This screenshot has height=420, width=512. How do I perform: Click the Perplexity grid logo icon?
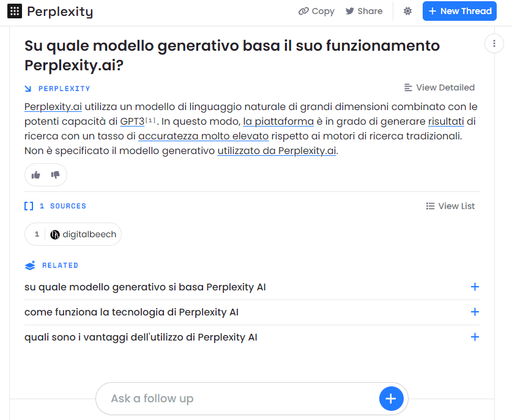tap(15, 11)
